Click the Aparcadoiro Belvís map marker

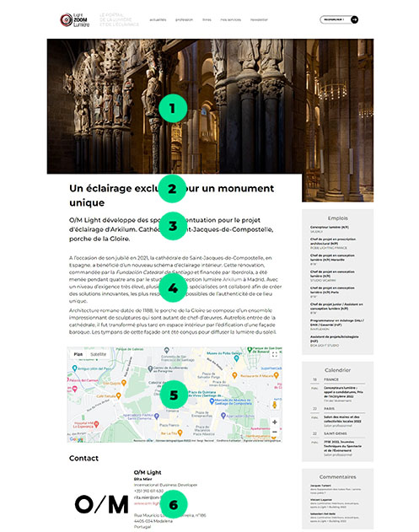point(223,416)
